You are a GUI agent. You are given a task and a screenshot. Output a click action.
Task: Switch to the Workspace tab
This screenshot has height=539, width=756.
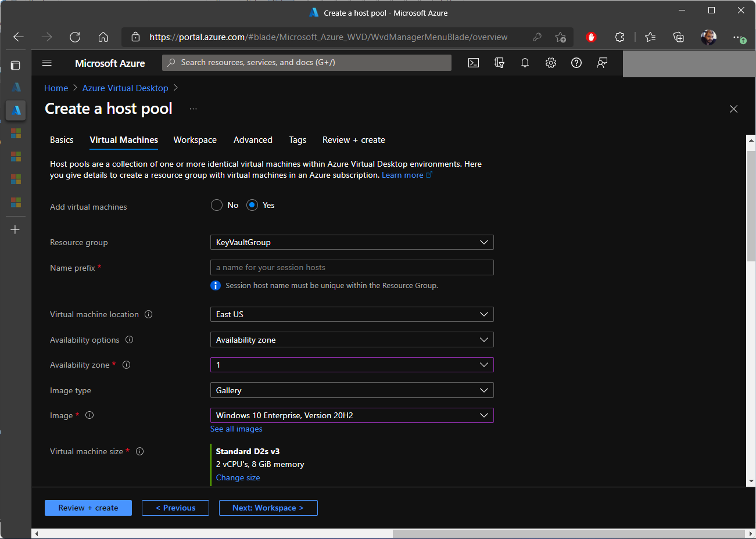[x=195, y=140]
